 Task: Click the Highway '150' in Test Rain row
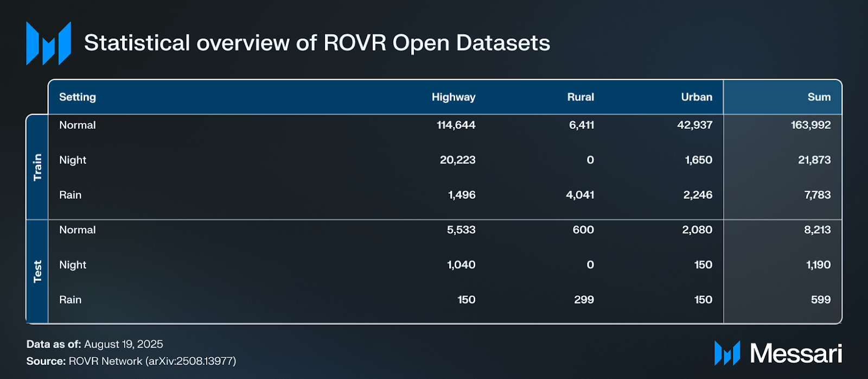point(467,300)
